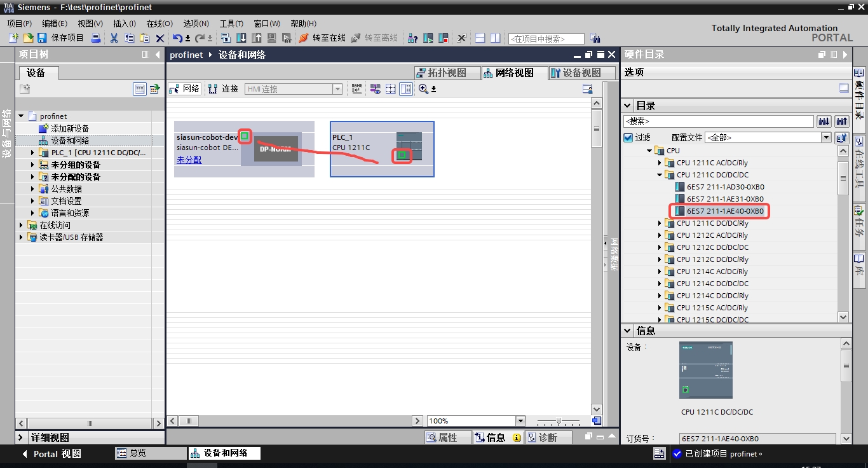Start the CPU toolbar icon
868x468 pixels.
pos(428,38)
